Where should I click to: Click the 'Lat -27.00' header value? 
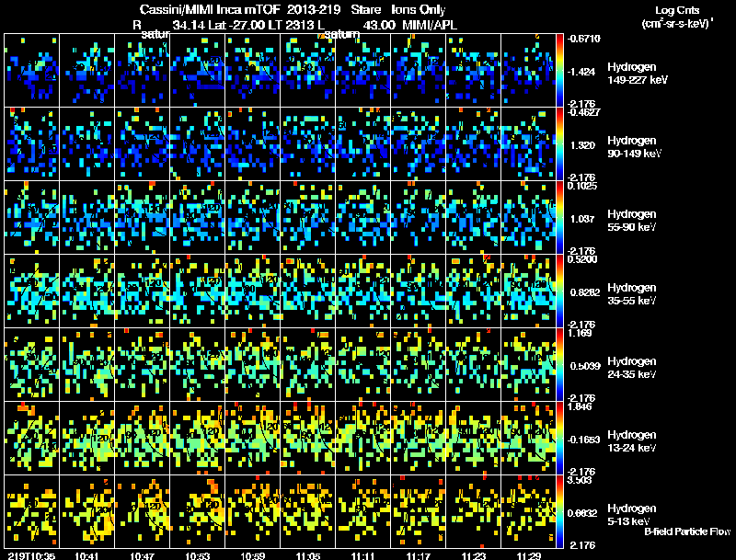coord(236,26)
